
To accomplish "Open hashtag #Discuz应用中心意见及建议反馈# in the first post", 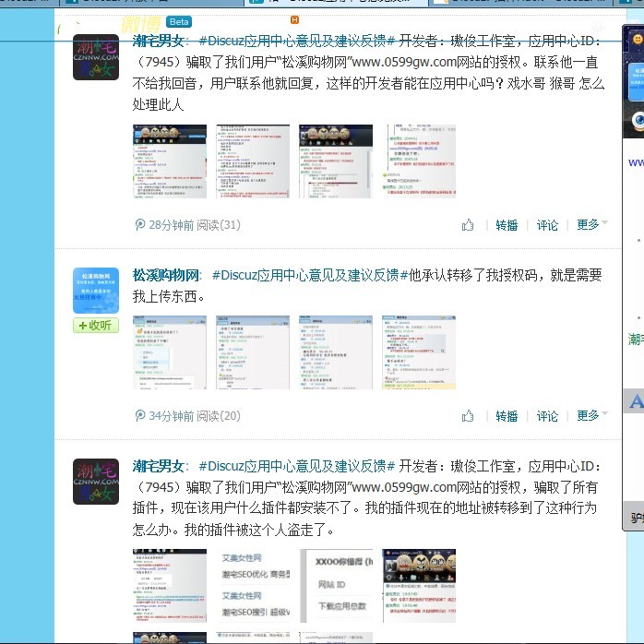I will tap(296, 41).
